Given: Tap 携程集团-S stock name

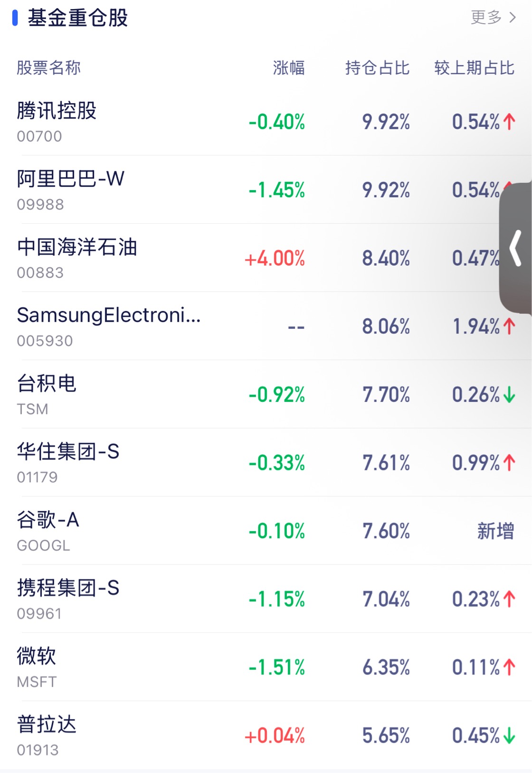Looking at the screenshot, I should coord(68,588).
